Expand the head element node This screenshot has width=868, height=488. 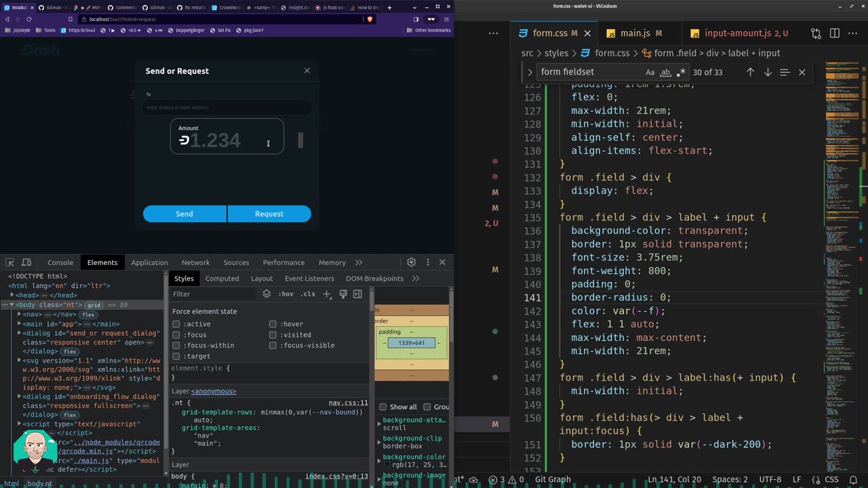click(12, 295)
